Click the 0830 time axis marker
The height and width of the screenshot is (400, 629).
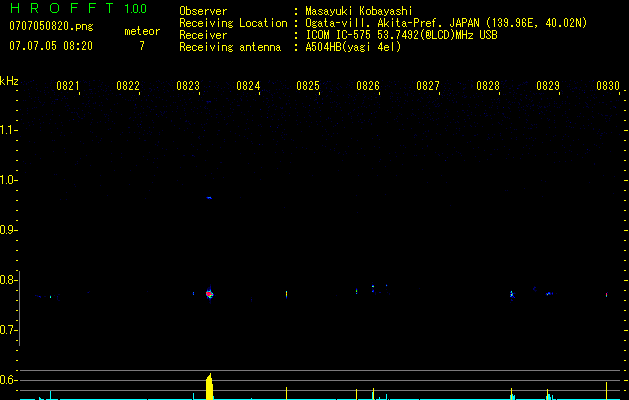(608, 86)
